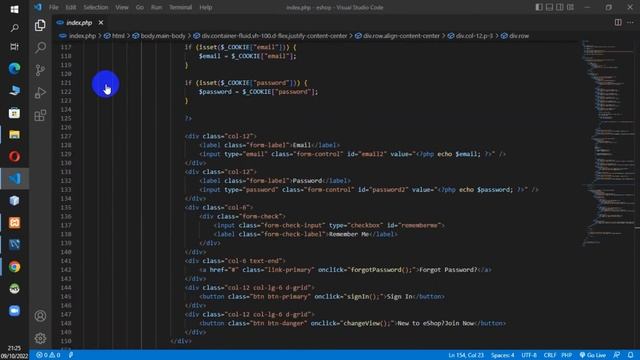Open the editor More Actions ellipsis
Image resolution: width=640 pixels, height=360 pixels.
pos(630,22)
